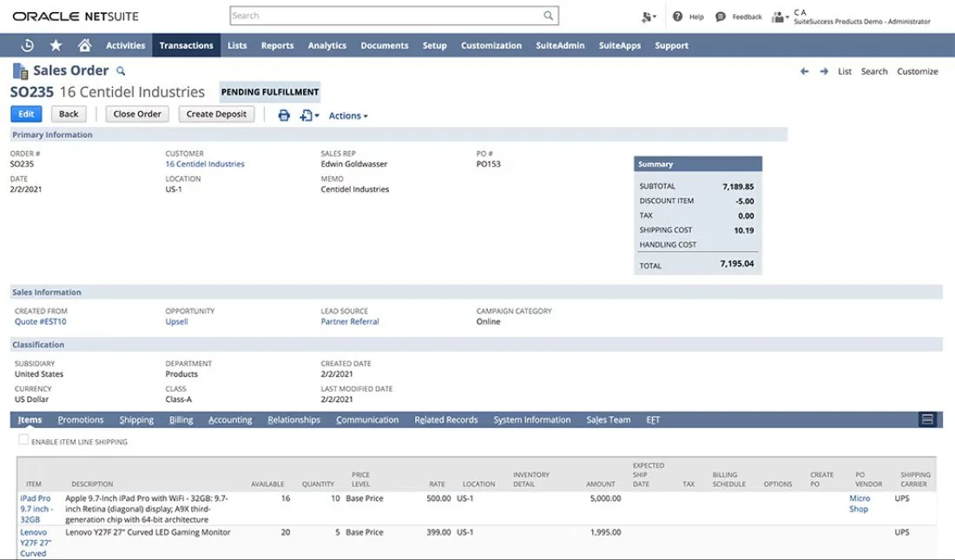Open the new-document icon dropdown arrow
The width and height of the screenshot is (955, 560).
(317, 115)
